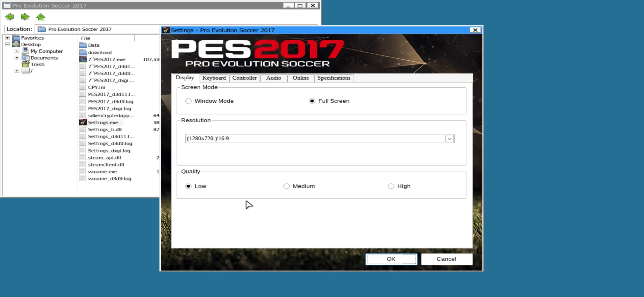The height and width of the screenshot is (297, 644).
Task: Switch to the Controller tab
Action: [x=245, y=78]
